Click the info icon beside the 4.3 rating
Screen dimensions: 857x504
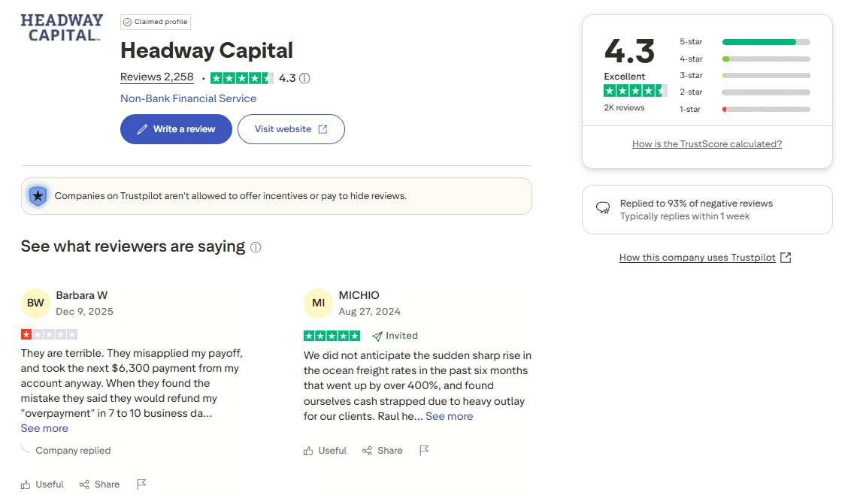point(304,77)
